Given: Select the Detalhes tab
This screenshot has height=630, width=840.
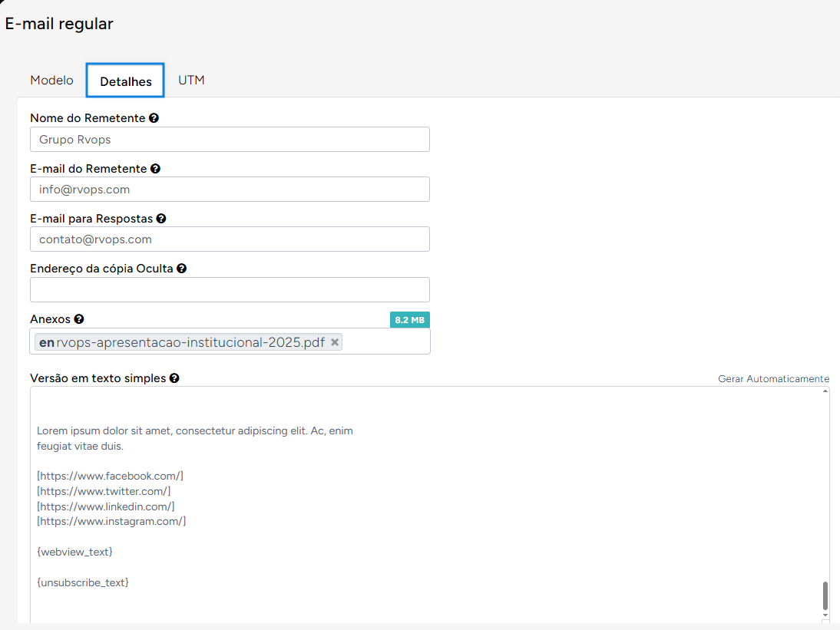Looking at the screenshot, I should tap(125, 81).
